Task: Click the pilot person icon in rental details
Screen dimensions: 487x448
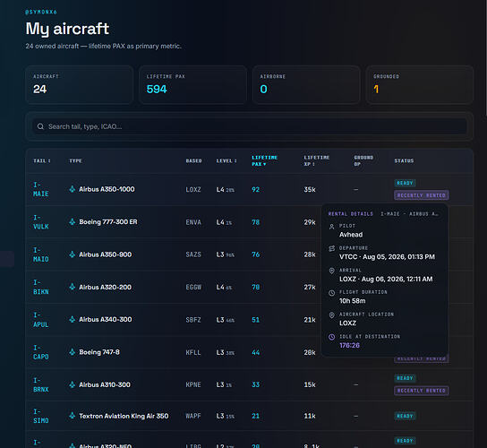Action: pyautogui.click(x=332, y=227)
